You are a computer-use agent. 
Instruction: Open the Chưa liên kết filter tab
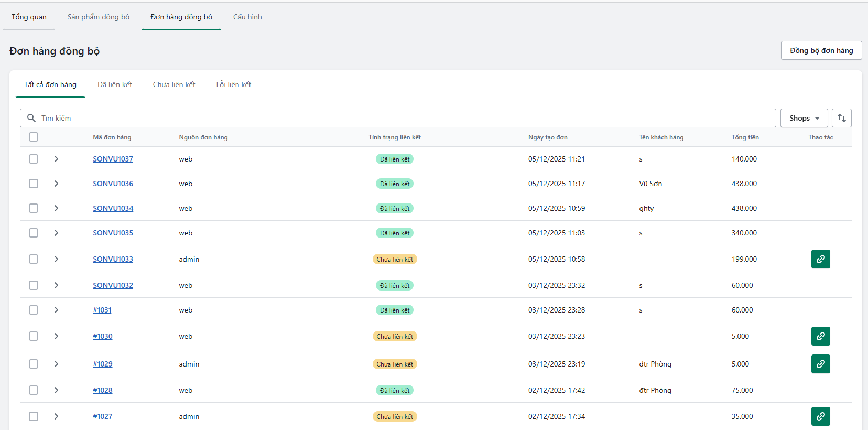pos(174,84)
